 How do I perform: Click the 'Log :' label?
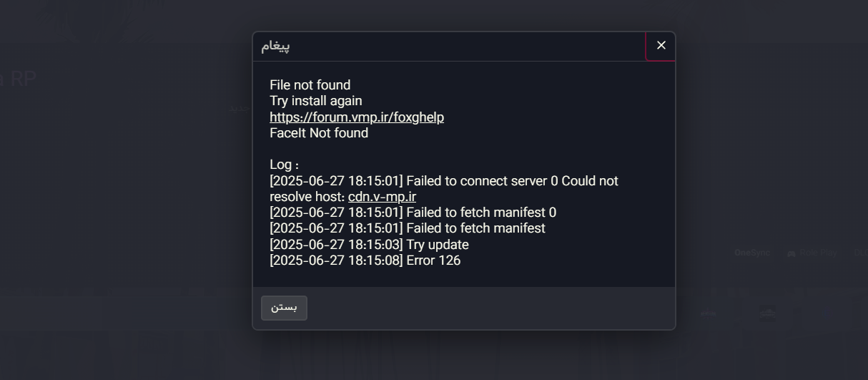[x=284, y=165]
